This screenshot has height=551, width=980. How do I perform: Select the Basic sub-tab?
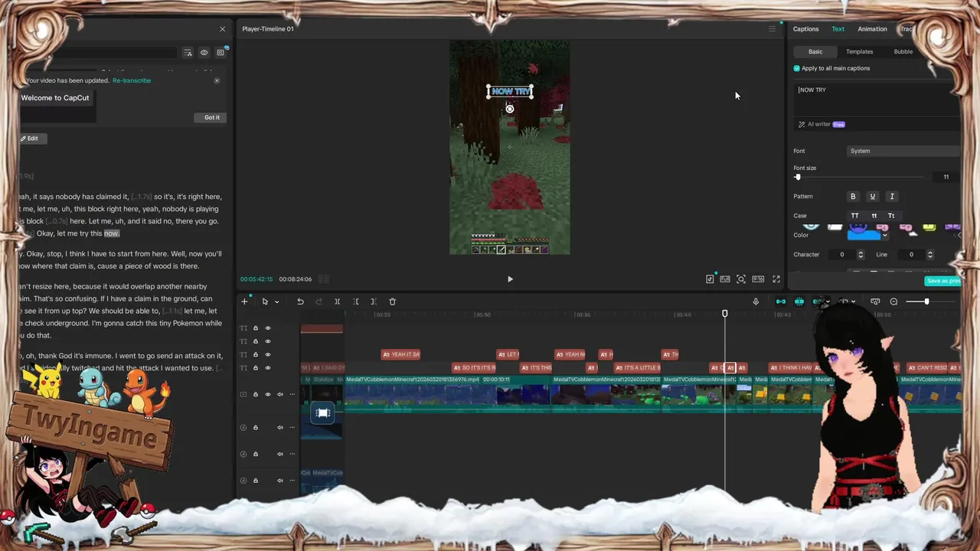815,52
